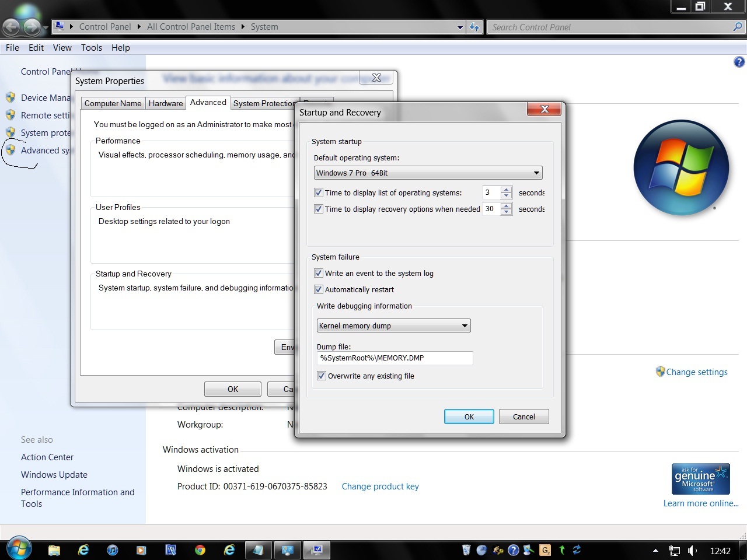The image size is (747, 560).
Task: Switch to the Hardware tab
Action: tap(166, 103)
